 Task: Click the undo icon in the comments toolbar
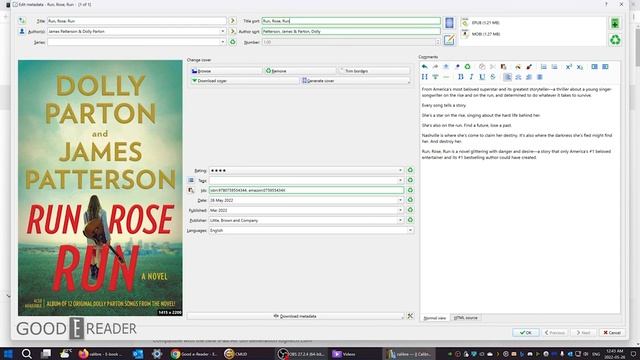tap(424, 67)
